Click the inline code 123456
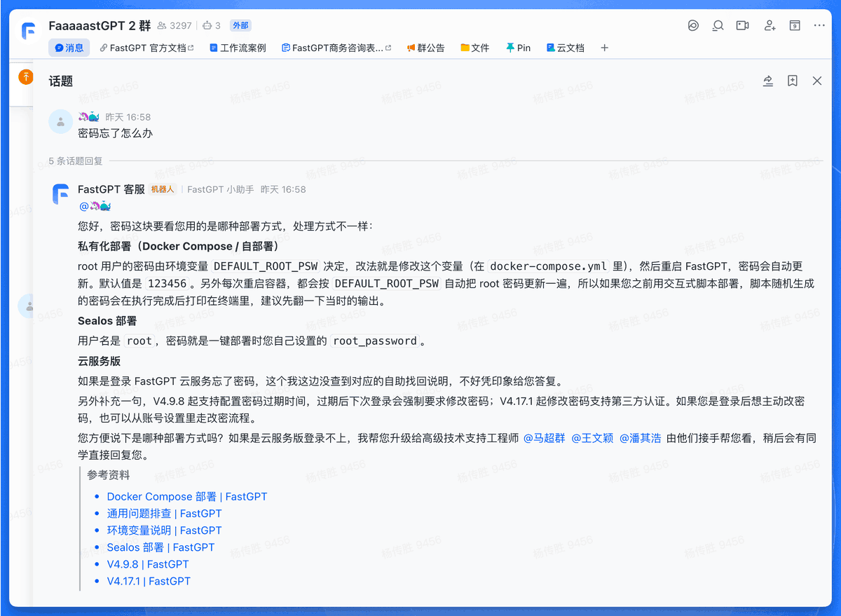The width and height of the screenshot is (841, 616). click(167, 284)
